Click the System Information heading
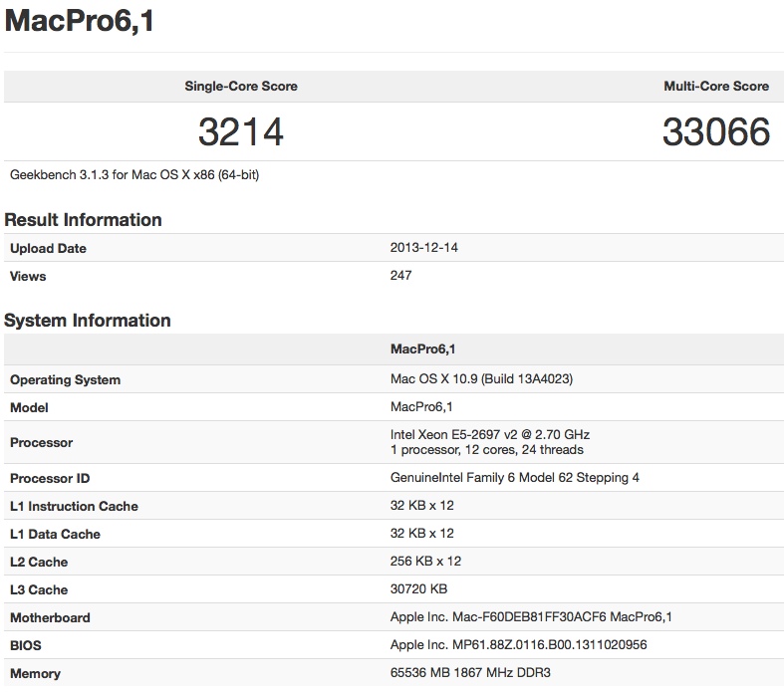The height and width of the screenshot is (693, 784). (x=88, y=321)
